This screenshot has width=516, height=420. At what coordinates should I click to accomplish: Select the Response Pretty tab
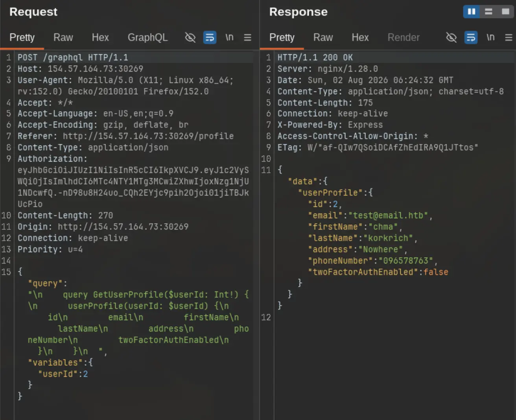[282, 37]
